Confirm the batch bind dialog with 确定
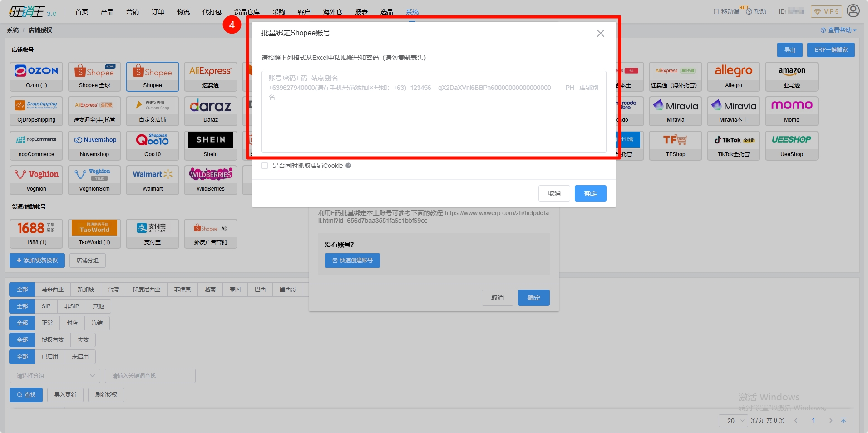The image size is (868, 433). point(590,193)
